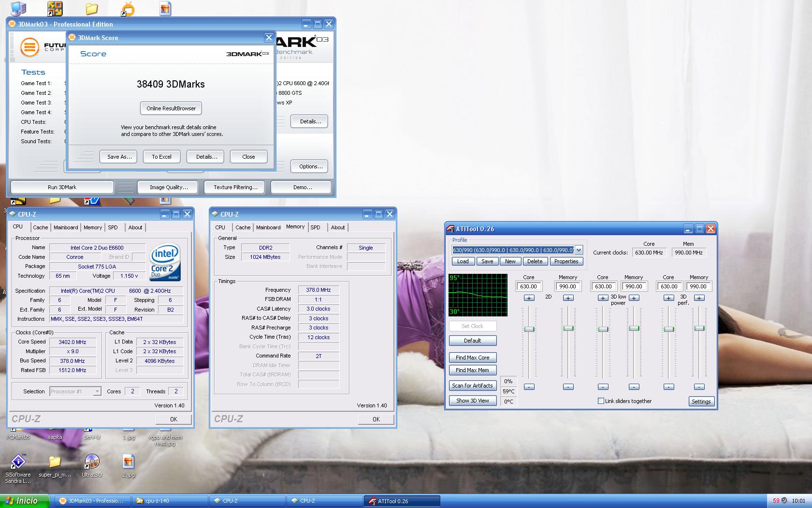Click Run 3DMark button
812x508 pixels.
point(62,187)
